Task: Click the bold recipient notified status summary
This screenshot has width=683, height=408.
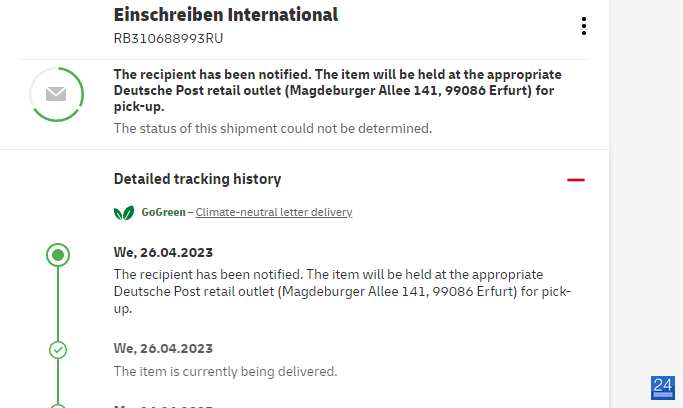Action: click(338, 91)
